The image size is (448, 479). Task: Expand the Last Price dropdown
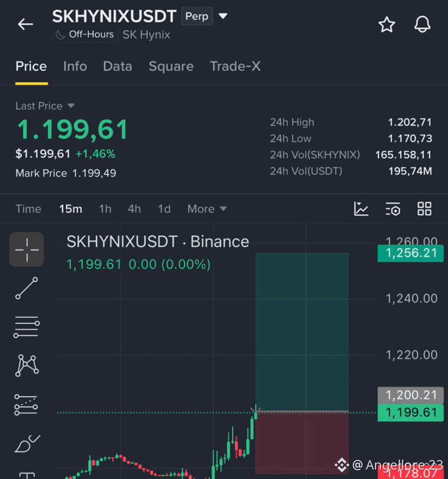tap(71, 106)
